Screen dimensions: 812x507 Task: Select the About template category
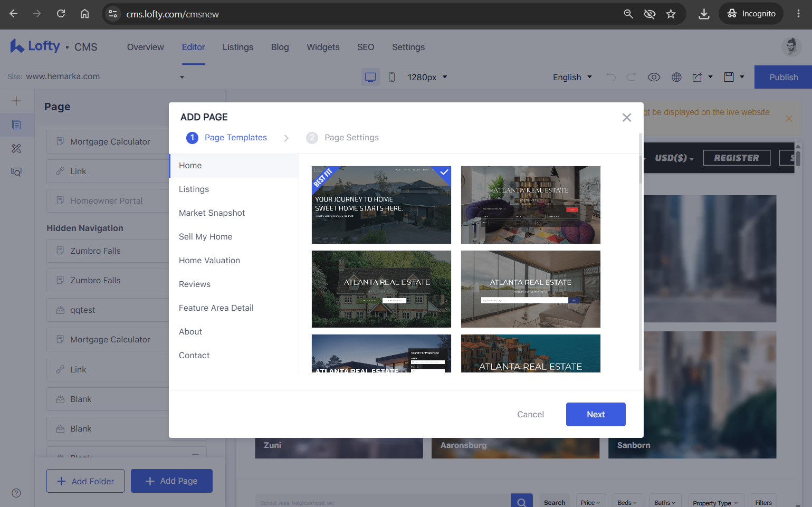point(234,332)
